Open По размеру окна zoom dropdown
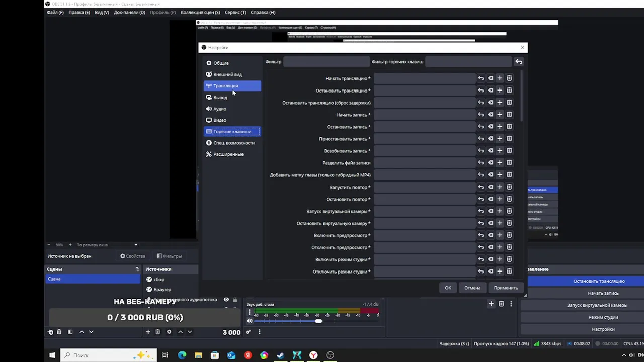644x362 pixels. click(136, 245)
